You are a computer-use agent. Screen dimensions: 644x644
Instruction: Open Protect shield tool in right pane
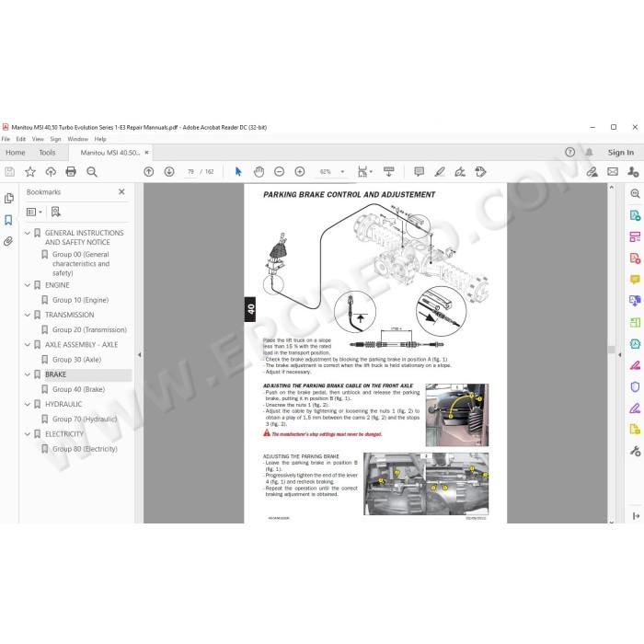(635, 387)
